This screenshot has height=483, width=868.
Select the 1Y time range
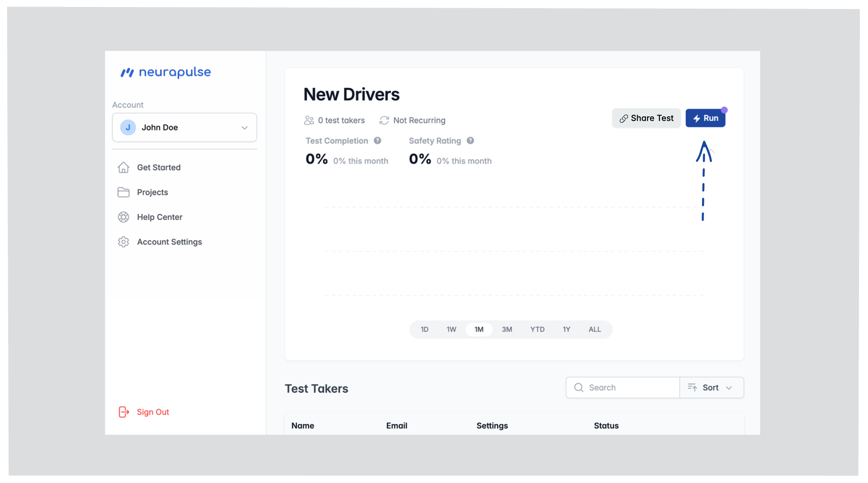(567, 329)
